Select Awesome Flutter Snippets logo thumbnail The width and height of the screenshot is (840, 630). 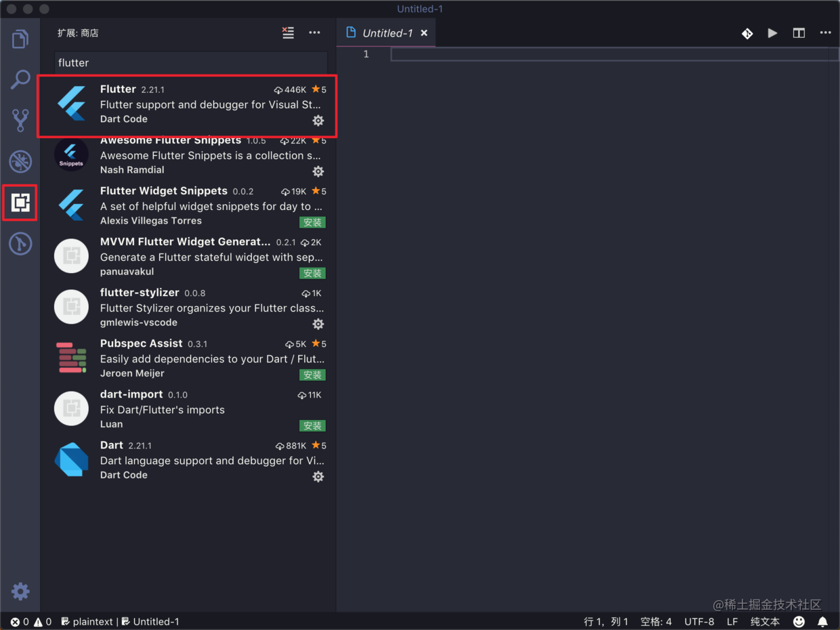(71, 154)
